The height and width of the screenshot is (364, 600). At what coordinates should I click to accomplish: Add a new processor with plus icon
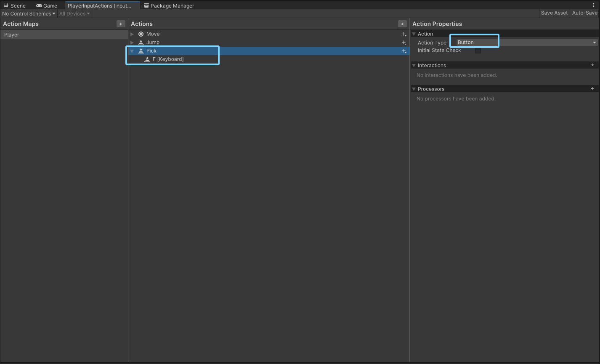(592, 89)
